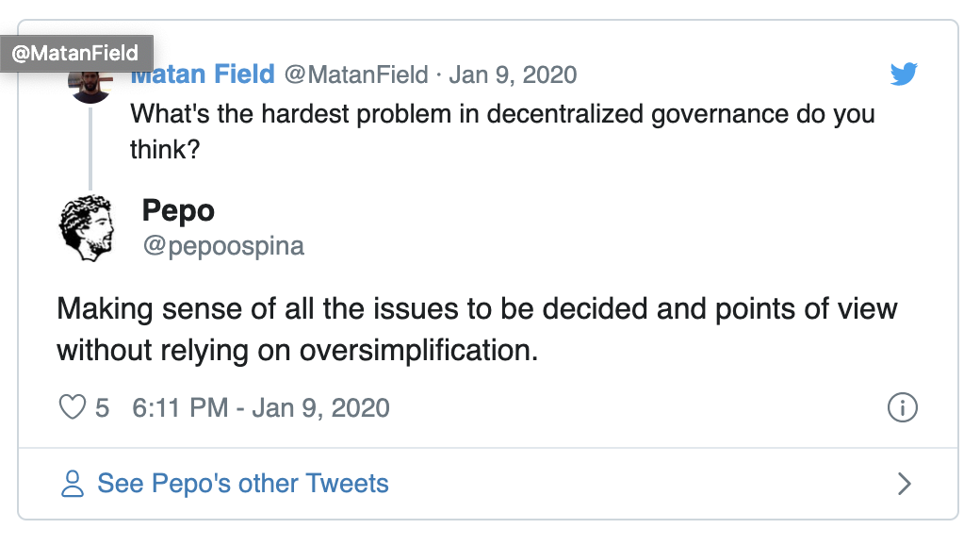Click the @pepoospina handle
Viewport: 980px width, 545px height.
tap(223, 246)
